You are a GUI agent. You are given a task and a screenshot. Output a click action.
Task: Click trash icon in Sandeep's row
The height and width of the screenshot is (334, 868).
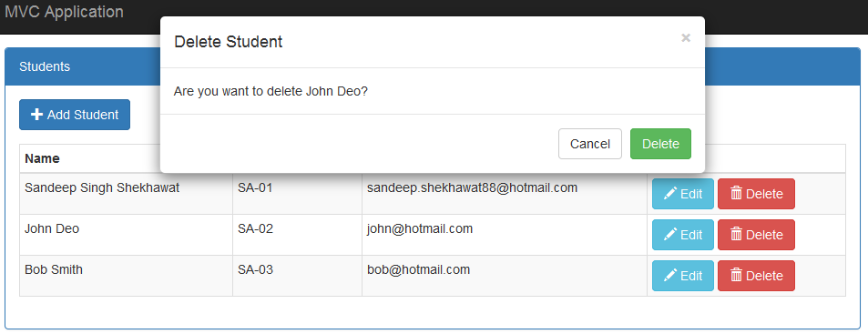[736, 194]
